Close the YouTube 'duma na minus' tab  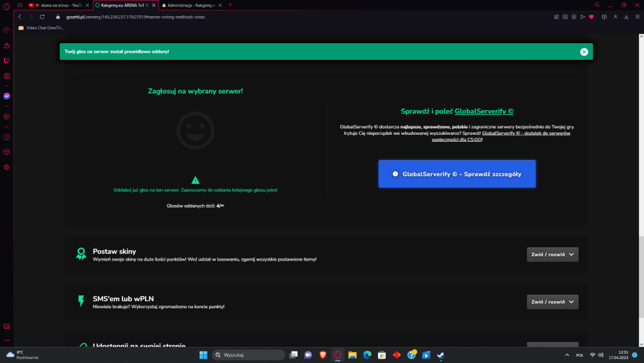87,5
